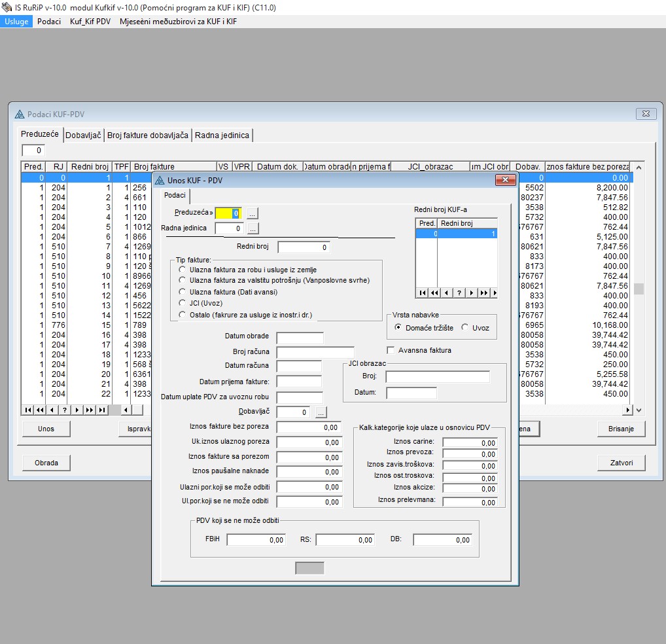Open lookup button next to Preduzeća field
Screen dimensions: 666x644
(253, 213)
